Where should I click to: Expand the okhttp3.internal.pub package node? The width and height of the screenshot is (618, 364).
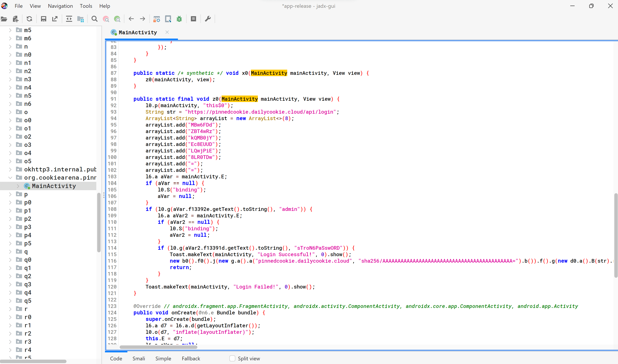point(10,169)
